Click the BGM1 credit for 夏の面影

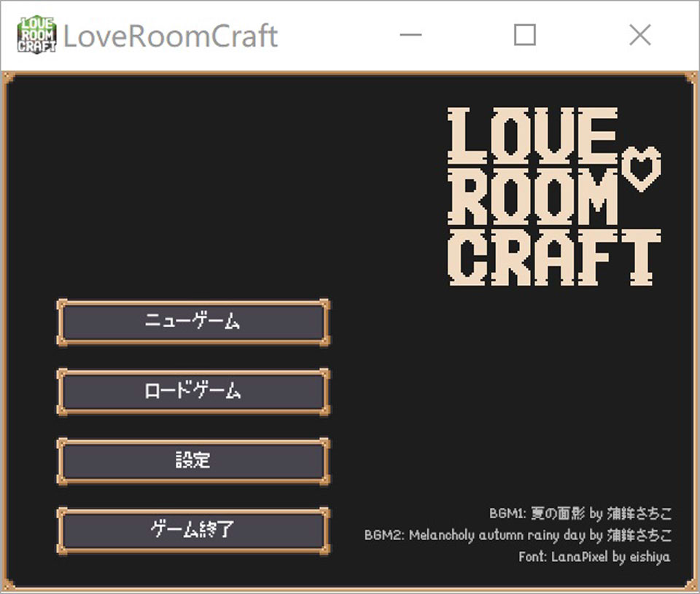tap(581, 513)
